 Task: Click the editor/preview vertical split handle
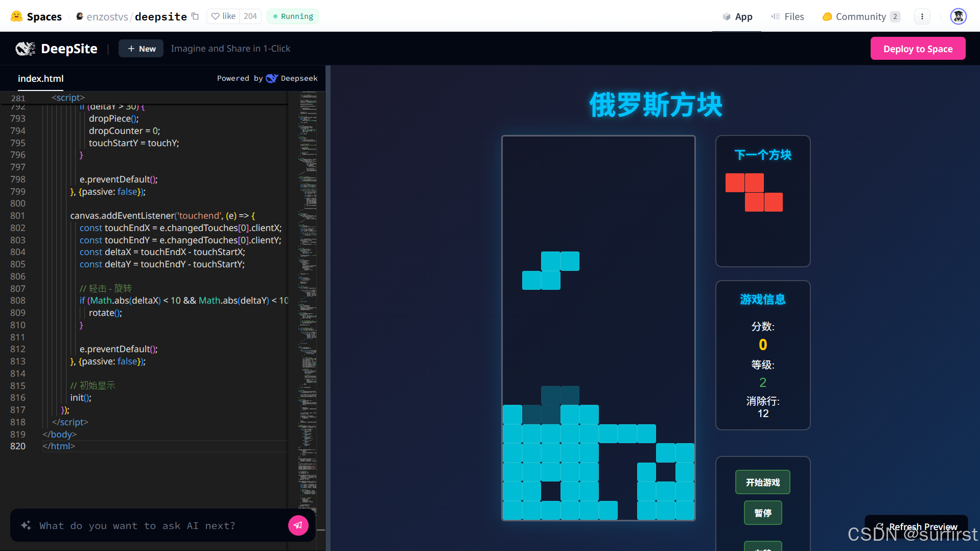(x=328, y=308)
